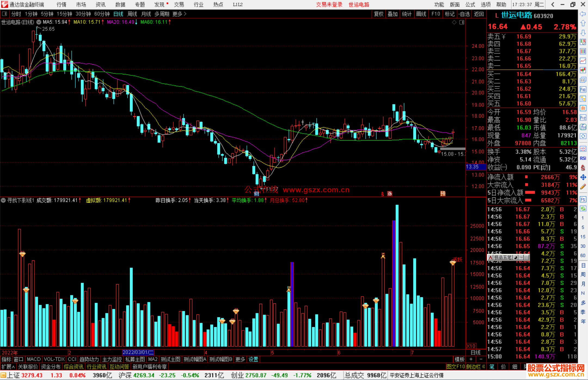Screen dimensions: 588x380
Task: Select the 周 weekly period in sidebar
Action: tap(583, 274)
